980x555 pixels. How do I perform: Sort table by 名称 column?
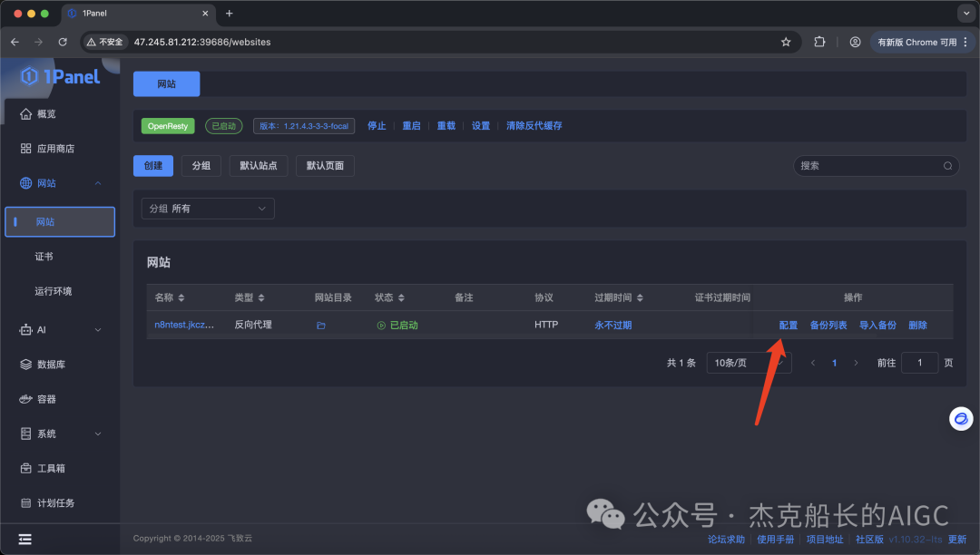181,297
